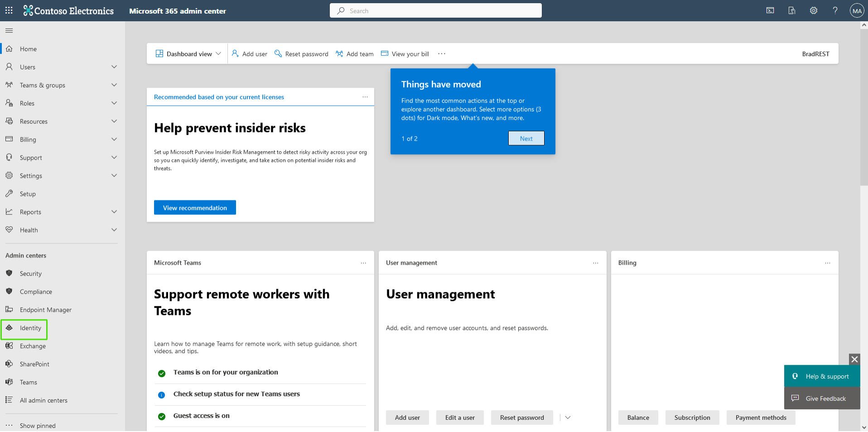
Task: Expand more user management actions chevron
Action: tap(568, 417)
